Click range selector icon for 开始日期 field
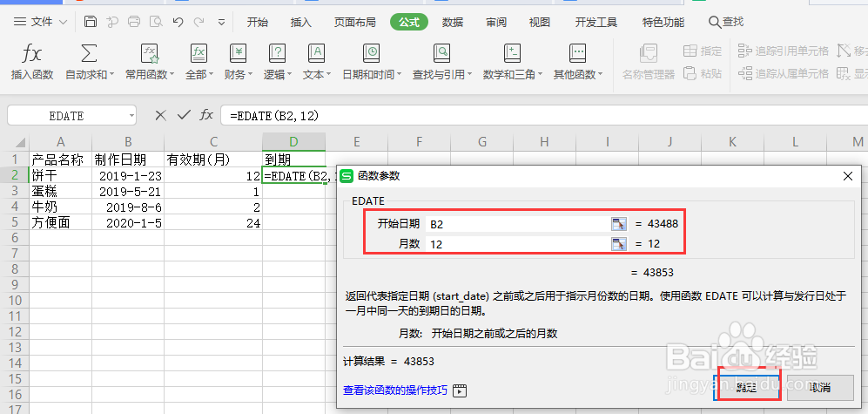The height and width of the screenshot is (414, 868). [619, 224]
